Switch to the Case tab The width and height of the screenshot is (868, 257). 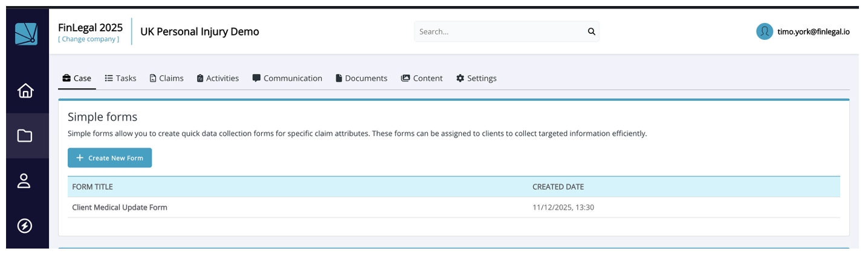pos(77,78)
